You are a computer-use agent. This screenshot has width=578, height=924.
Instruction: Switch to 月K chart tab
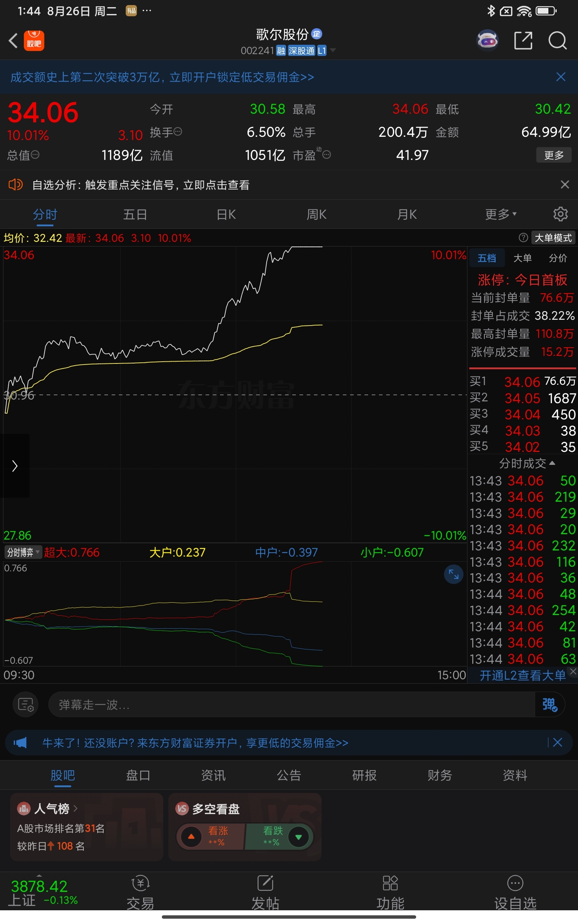(407, 214)
